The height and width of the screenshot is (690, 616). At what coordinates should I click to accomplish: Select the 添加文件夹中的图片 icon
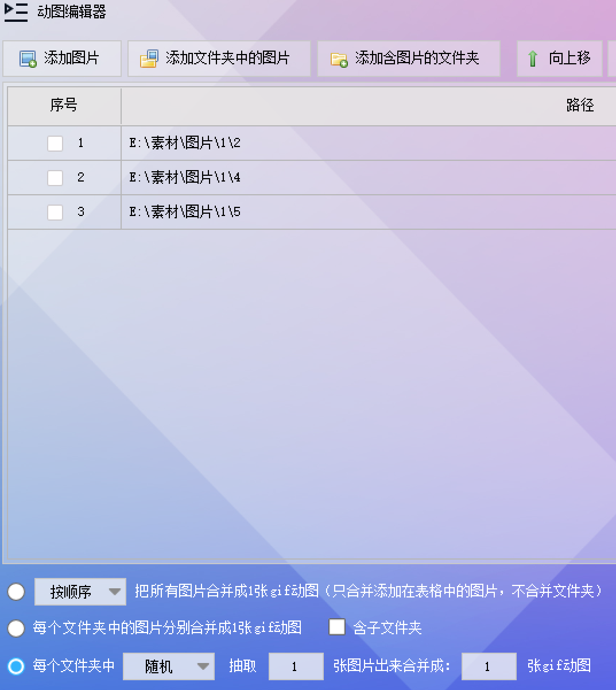tap(149, 57)
